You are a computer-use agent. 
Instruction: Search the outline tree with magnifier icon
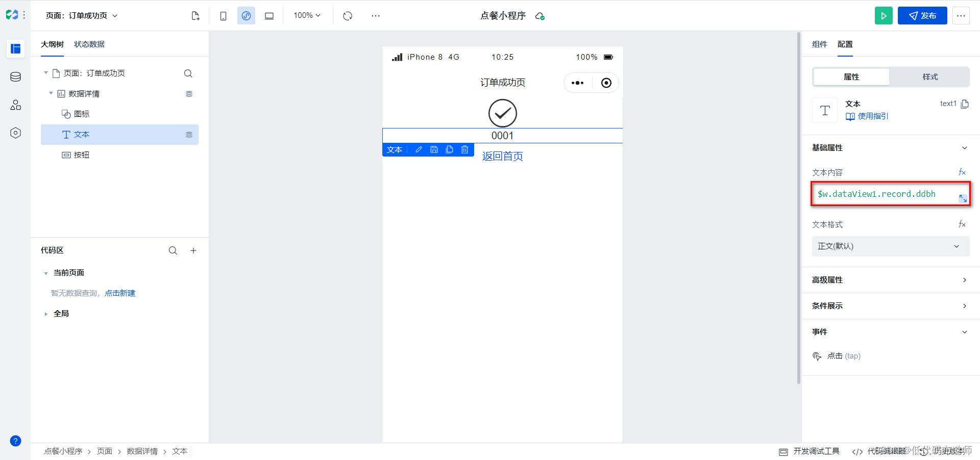(188, 73)
